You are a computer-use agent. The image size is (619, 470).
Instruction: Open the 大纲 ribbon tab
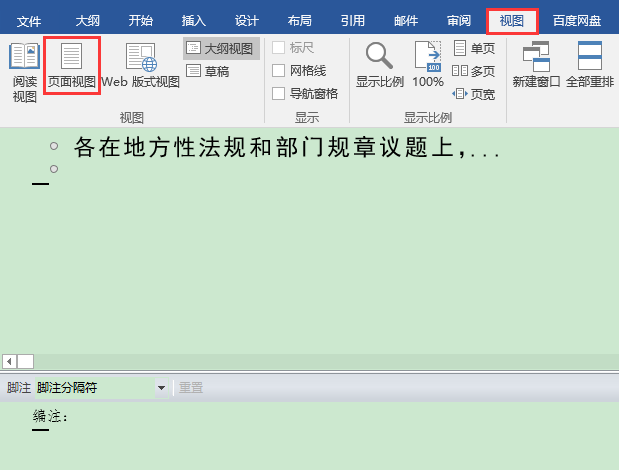[87, 21]
